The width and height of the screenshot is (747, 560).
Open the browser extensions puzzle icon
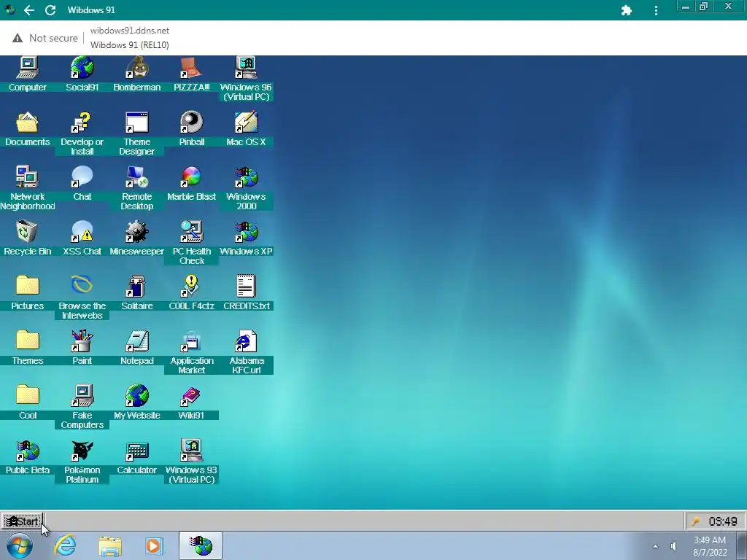(x=627, y=10)
